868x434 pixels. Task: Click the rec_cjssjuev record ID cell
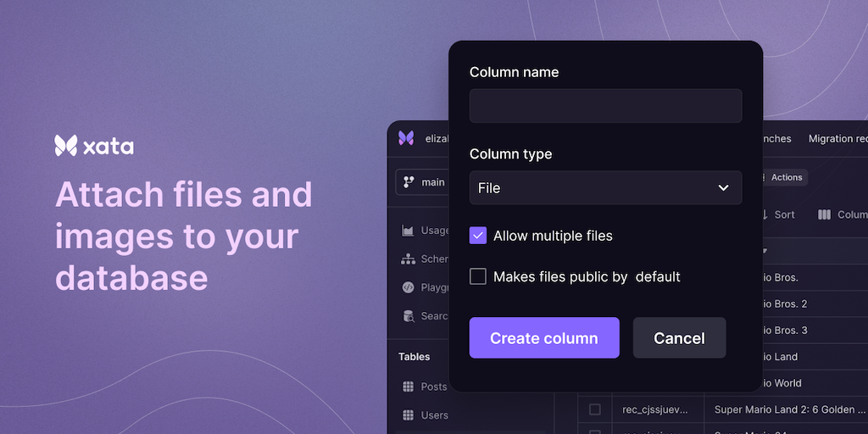point(658,409)
